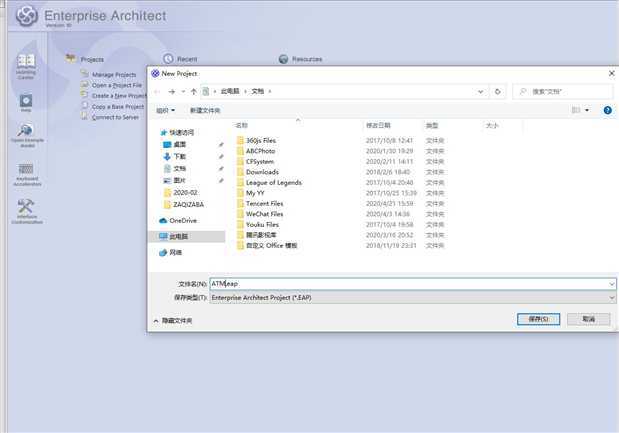Select 此电脑 (This PC) in navigation pane
This screenshot has height=433, width=619.
tap(178, 236)
